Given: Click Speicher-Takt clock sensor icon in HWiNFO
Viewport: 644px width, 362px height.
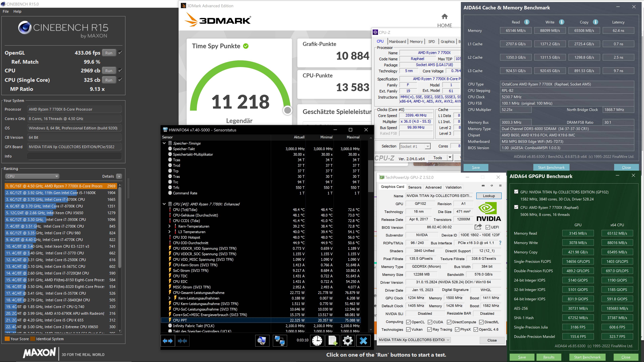Looking at the screenshot, I should point(170,149).
